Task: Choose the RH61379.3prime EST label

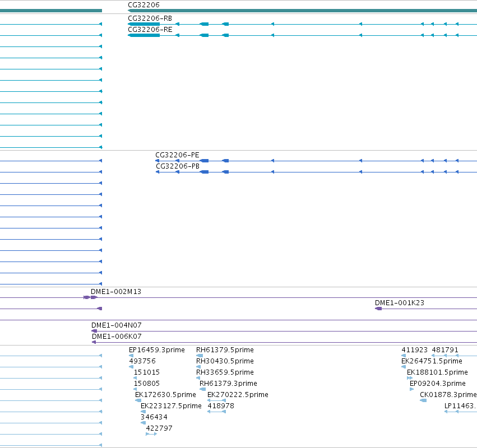Action: click(228, 384)
